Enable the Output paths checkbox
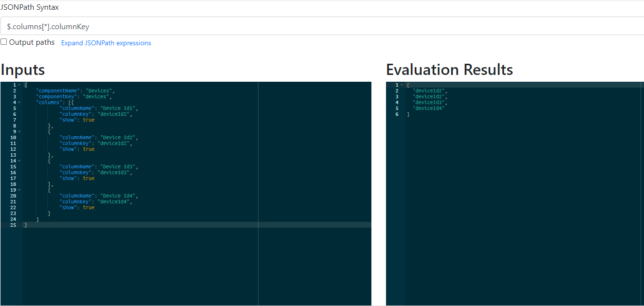644x306 pixels. pyautogui.click(x=3, y=42)
